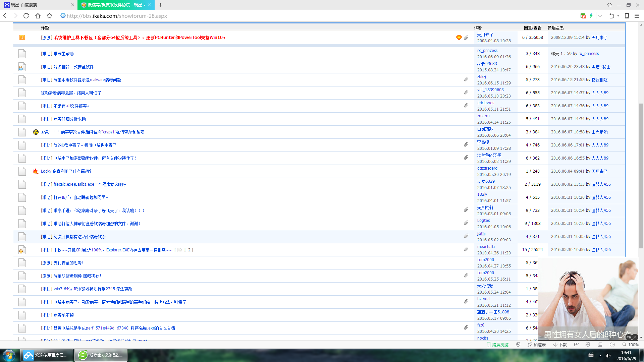This screenshot has width=644, height=362.
Task: Open a new browser tab
Action: click(x=160, y=5)
